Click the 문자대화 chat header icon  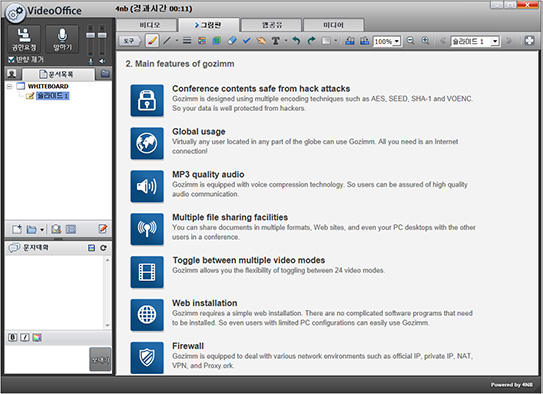pyautogui.click(x=14, y=248)
